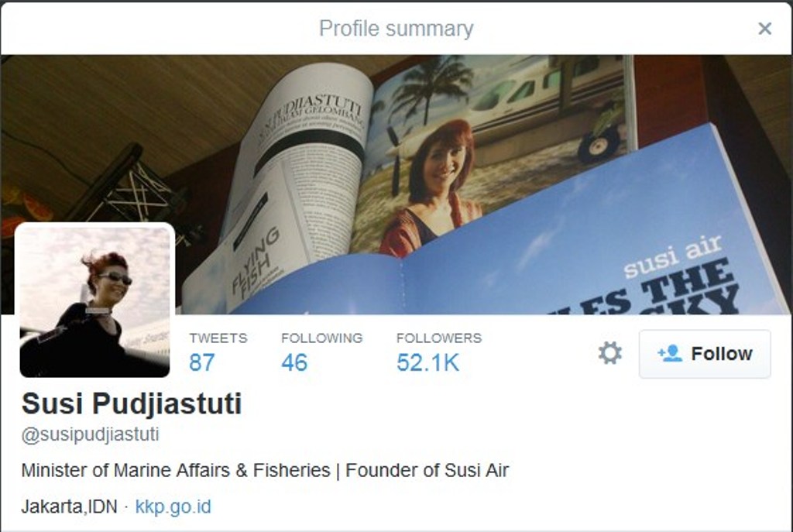Click the @susipudjiastuti handle
This screenshot has width=793, height=532.
[x=90, y=434]
